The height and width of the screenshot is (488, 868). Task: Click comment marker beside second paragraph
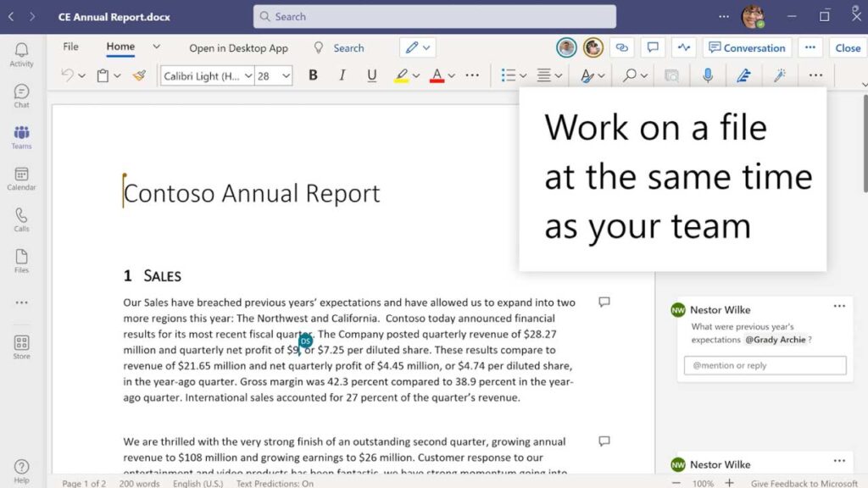pos(604,441)
